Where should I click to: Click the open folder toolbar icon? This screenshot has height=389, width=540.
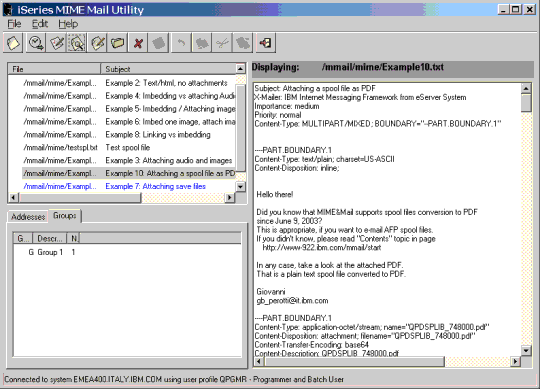[x=118, y=43]
